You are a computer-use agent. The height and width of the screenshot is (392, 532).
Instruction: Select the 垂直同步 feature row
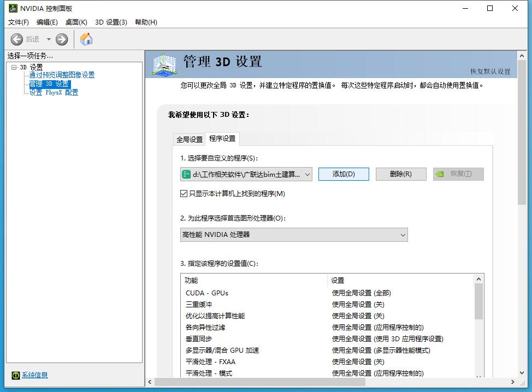click(328, 338)
